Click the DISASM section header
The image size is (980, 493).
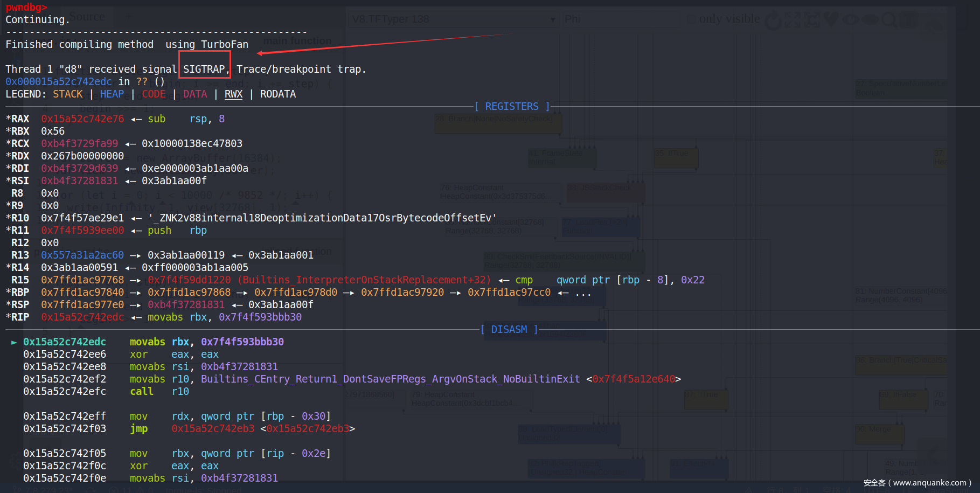click(x=509, y=329)
